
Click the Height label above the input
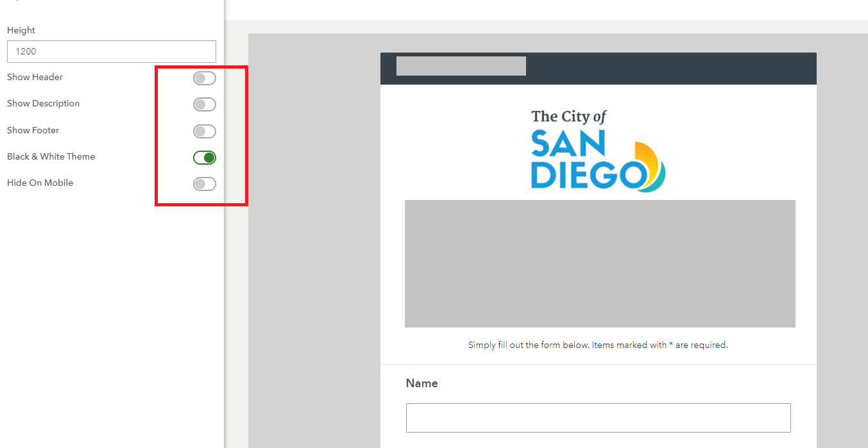tap(21, 30)
